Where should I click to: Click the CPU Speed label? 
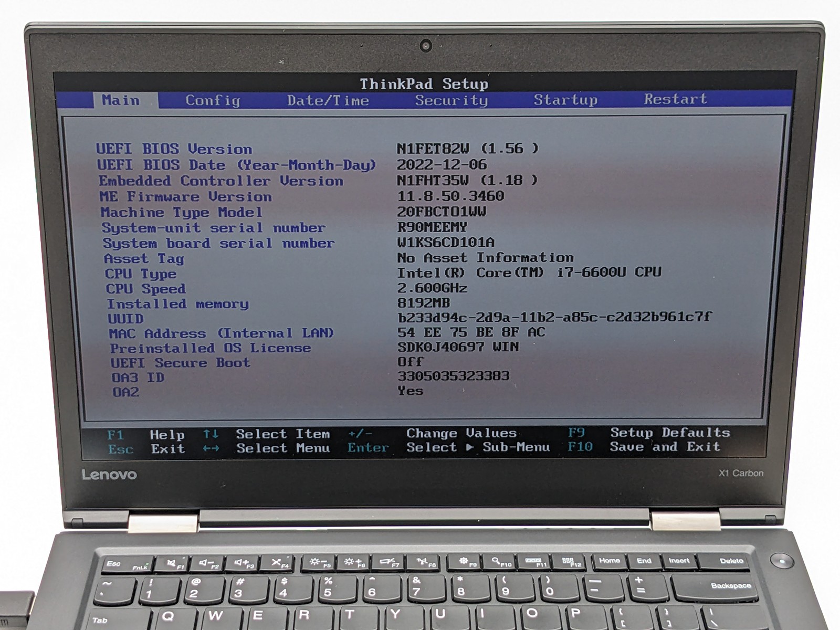coord(146,289)
